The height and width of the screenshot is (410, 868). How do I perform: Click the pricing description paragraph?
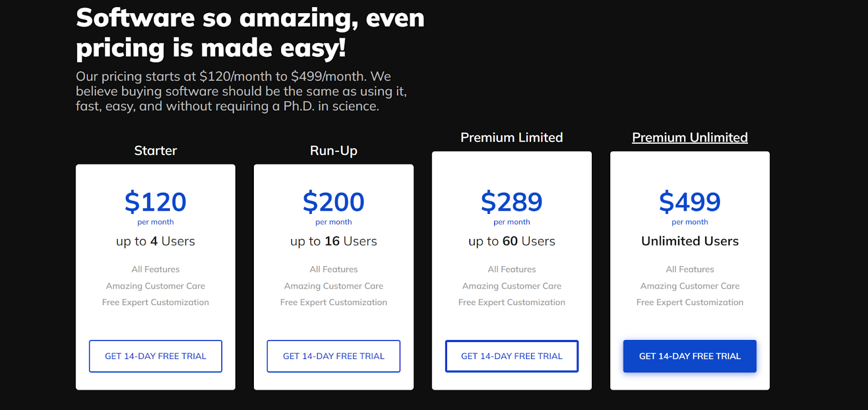[241, 91]
